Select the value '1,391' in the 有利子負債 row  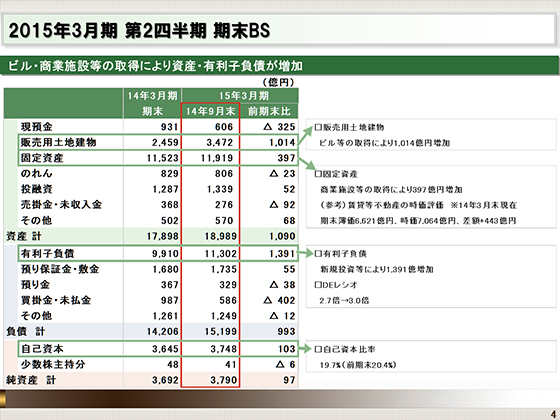282,254
